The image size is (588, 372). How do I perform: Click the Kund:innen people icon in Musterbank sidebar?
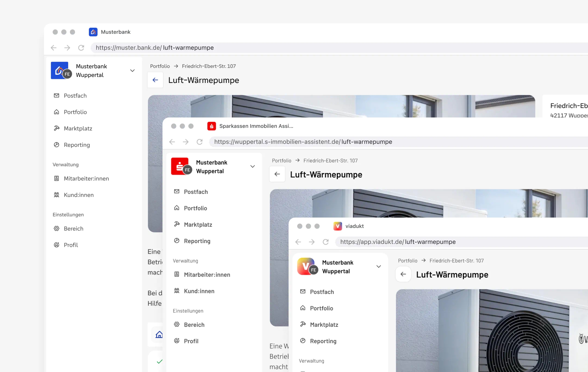[x=57, y=195]
